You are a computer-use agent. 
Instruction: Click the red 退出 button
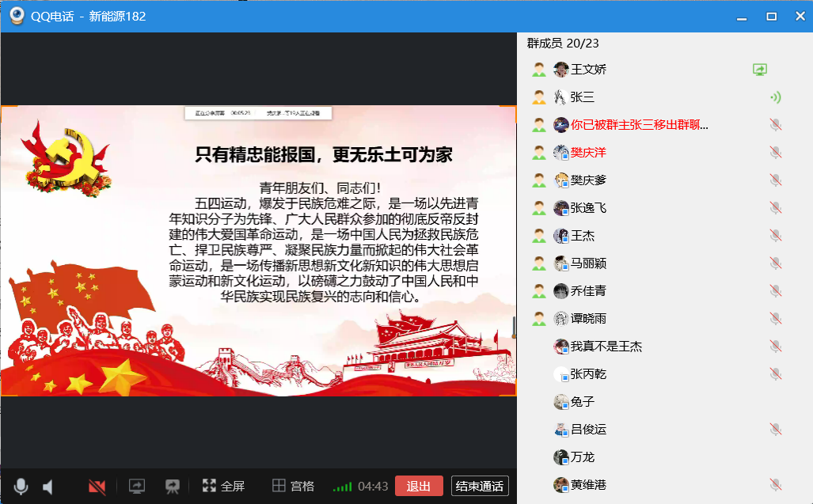point(419,486)
